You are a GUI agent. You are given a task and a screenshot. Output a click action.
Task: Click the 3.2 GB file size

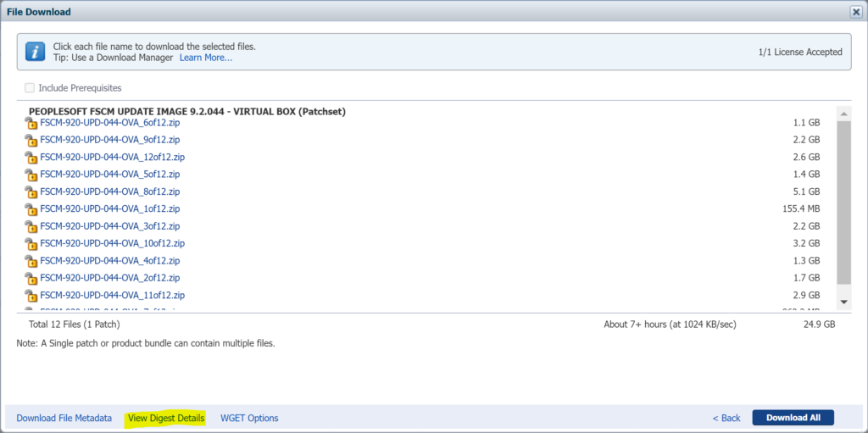click(x=806, y=243)
